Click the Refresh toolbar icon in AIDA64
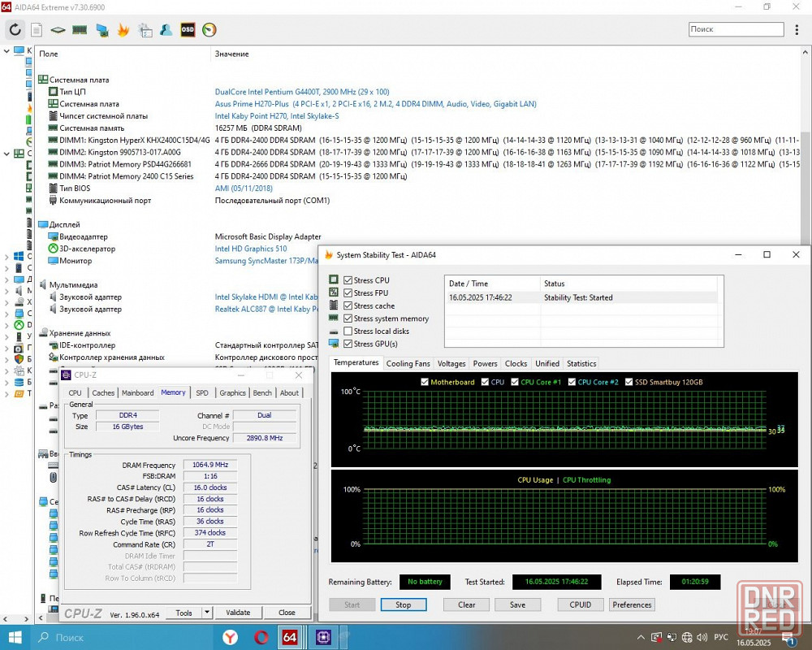This screenshot has width=812, height=650. [x=15, y=29]
